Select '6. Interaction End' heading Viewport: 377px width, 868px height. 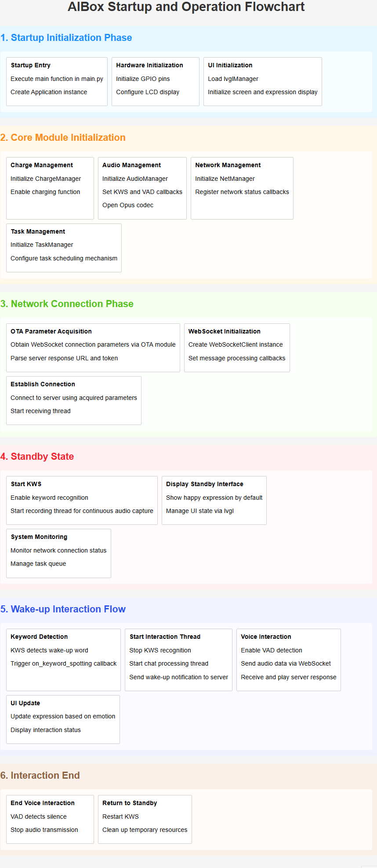pyautogui.click(x=40, y=776)
